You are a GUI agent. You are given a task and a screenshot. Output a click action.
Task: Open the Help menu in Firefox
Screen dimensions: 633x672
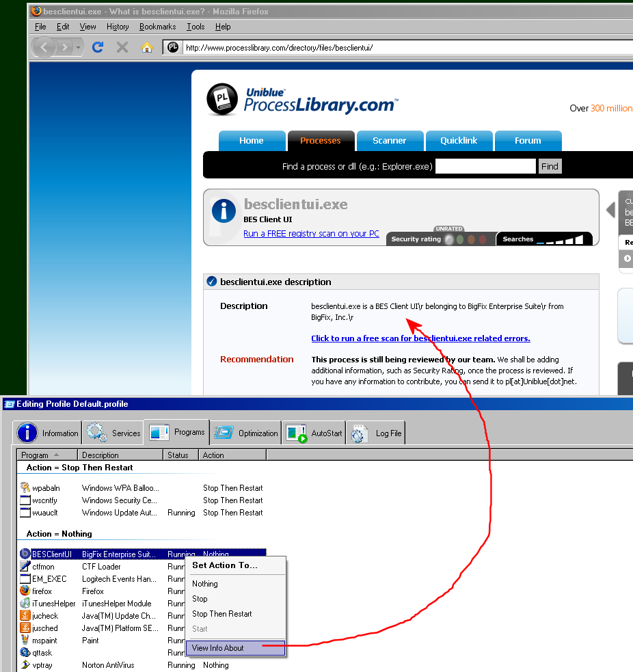click(x=223, y=27)
